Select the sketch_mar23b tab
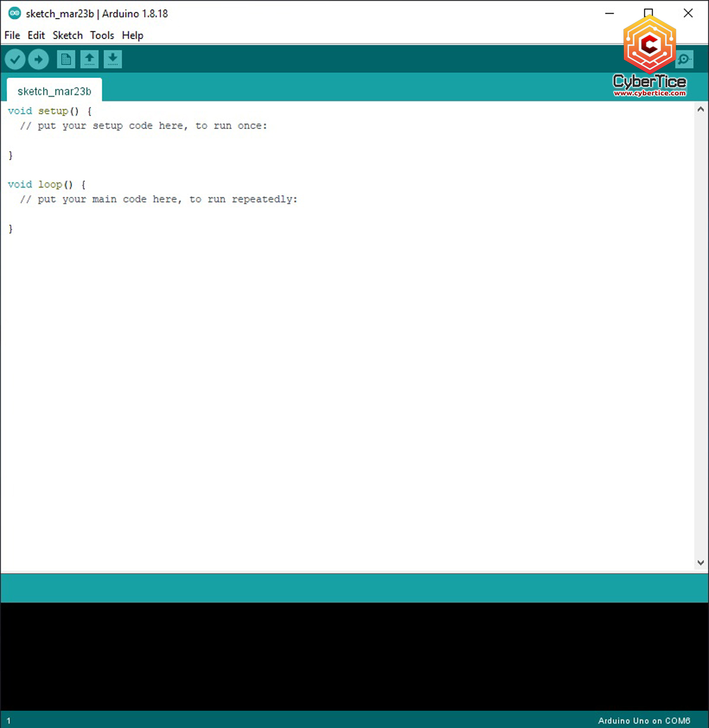Viewport: 709px width, 728px height. point(54,91)
